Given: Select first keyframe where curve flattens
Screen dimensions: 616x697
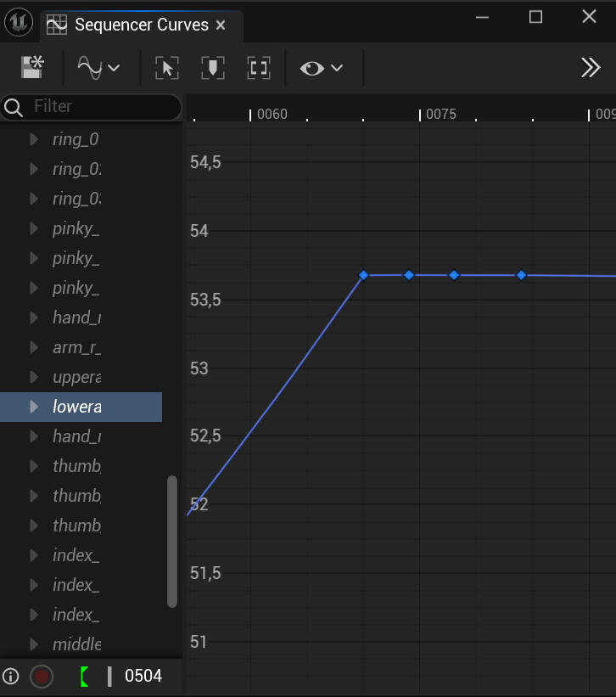Looking at the screenshot, I should coord(363,275).
